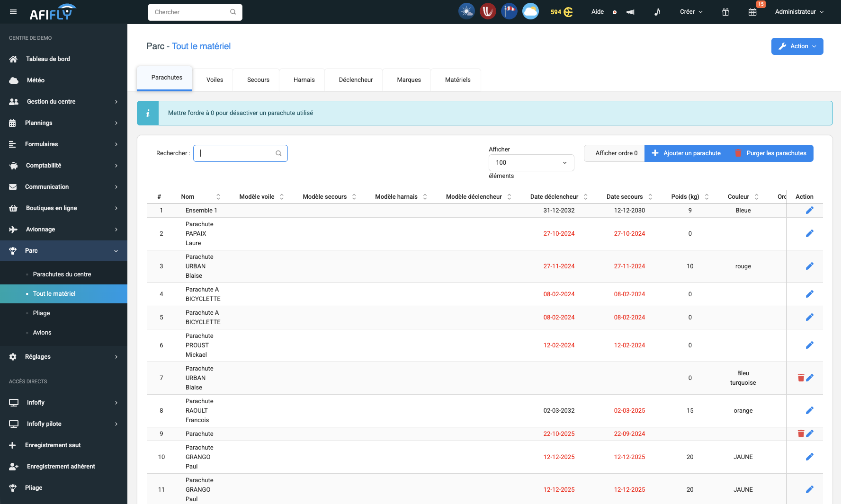Click the hamburger menu icon
The image size is (841, 504).
(13, 12)
